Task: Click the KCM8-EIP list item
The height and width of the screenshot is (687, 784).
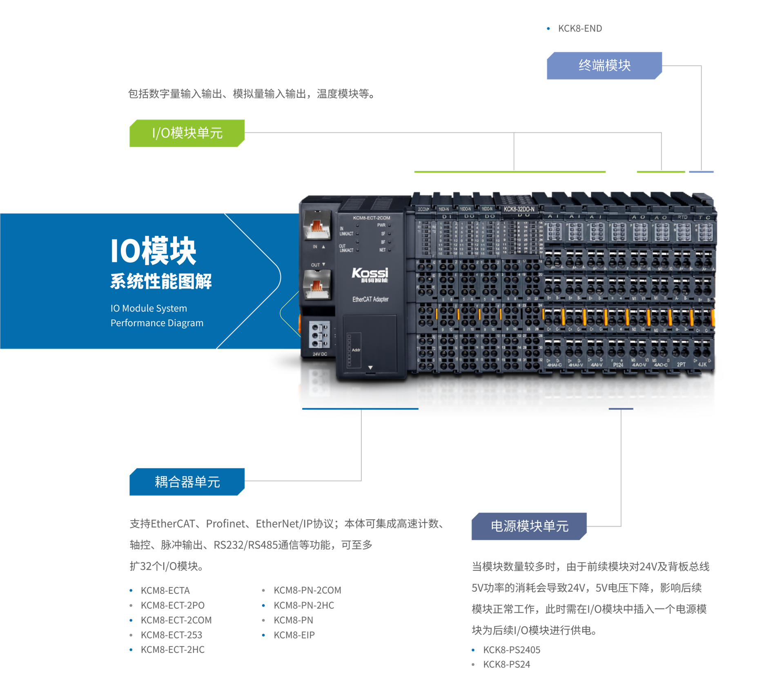Action: coord(294,635)
